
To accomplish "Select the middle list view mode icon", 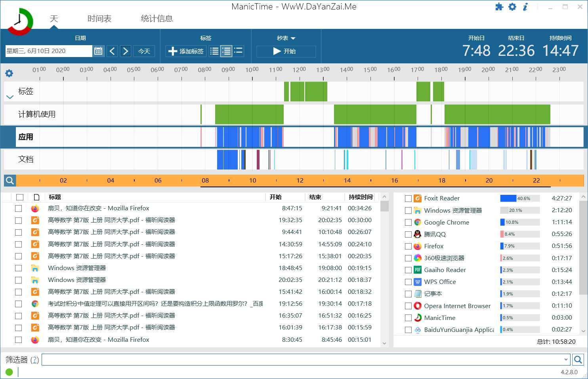I will 226,51.
